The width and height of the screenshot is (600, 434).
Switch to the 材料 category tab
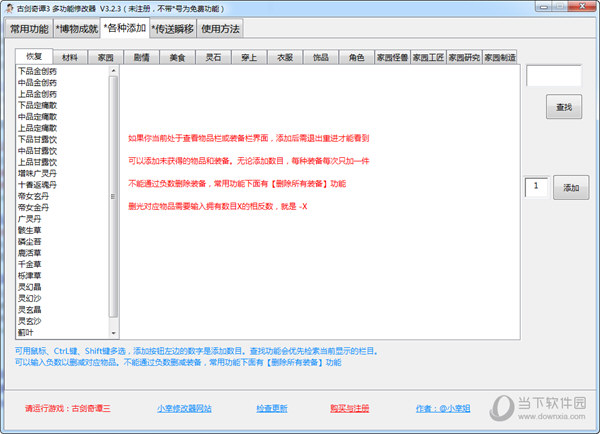coord(70,57)
